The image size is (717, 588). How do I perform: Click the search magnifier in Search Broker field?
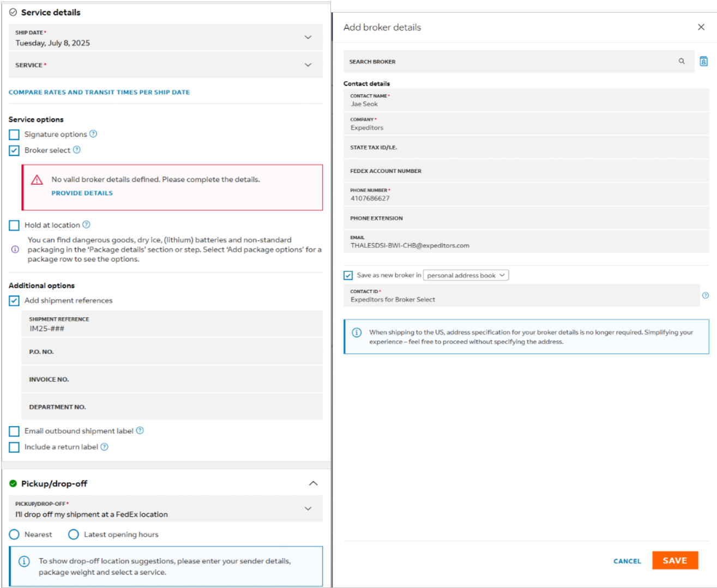click(x=682, y=62)
